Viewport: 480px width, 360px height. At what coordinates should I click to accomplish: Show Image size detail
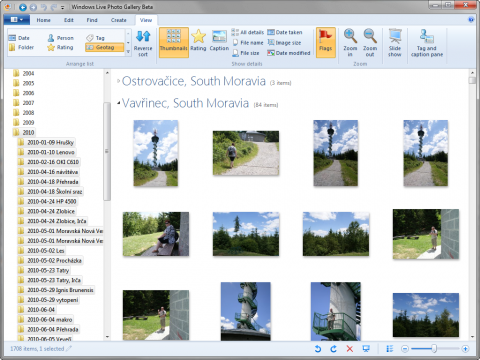click(x=284, y=43)
